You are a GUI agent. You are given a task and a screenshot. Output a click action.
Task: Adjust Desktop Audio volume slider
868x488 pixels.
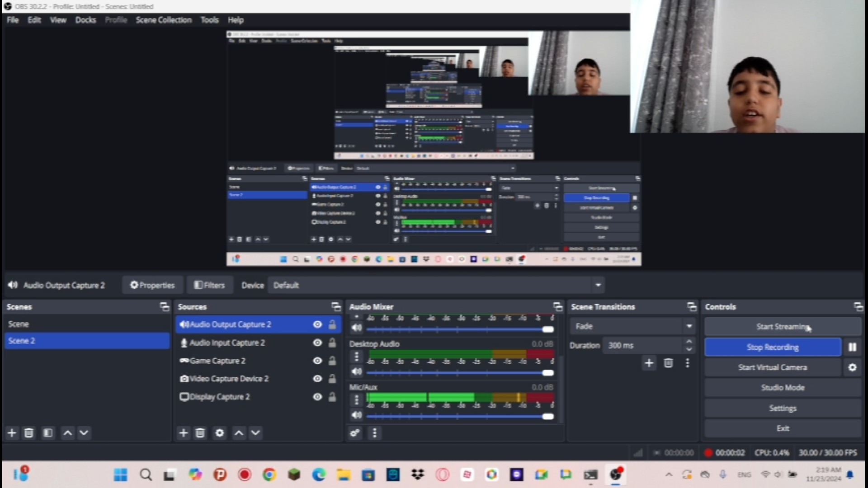pos(460,373)
